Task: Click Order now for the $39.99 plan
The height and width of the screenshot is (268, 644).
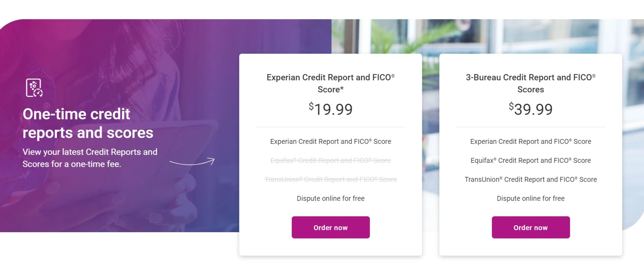Action: [x=530, y=227]
